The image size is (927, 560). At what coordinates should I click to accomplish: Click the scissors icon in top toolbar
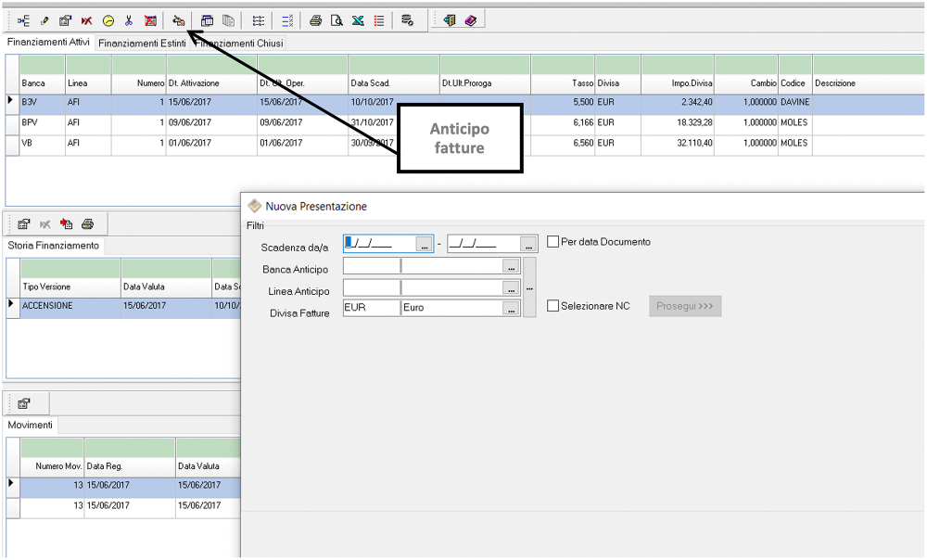coord(129,20)
